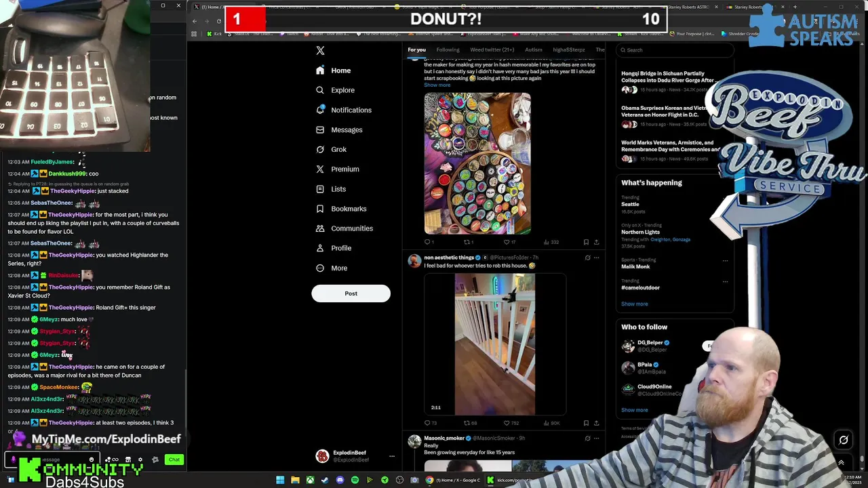Open Spotify from the taskbar
The width and height of the screenshot is (868, 488).
[x=355, y=480]
